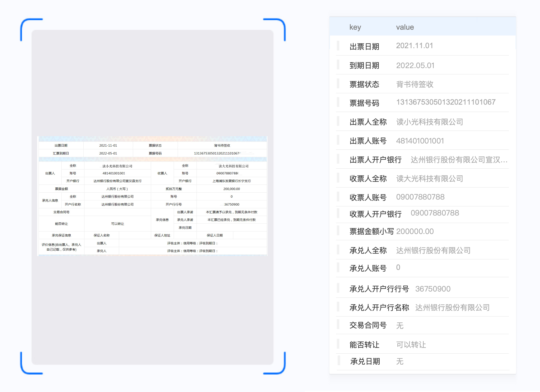Click the 承兑人账号 key label
Viewport: 540px width, 392px height.
(368, 268)
